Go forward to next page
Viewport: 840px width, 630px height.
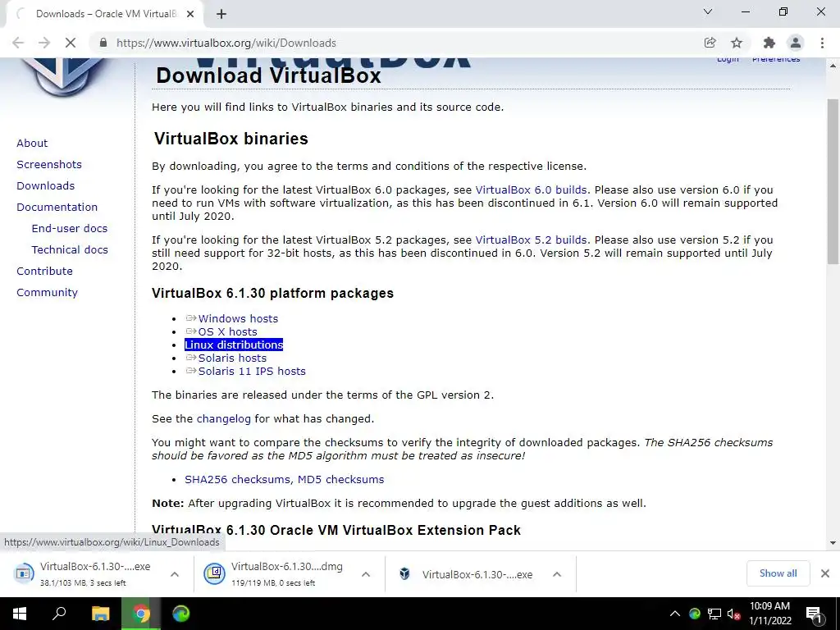[44, 43]
